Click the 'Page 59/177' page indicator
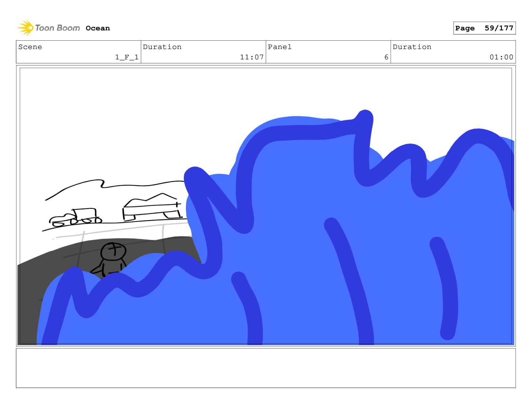This screenshot has height=412, width=532. point(484,28)
